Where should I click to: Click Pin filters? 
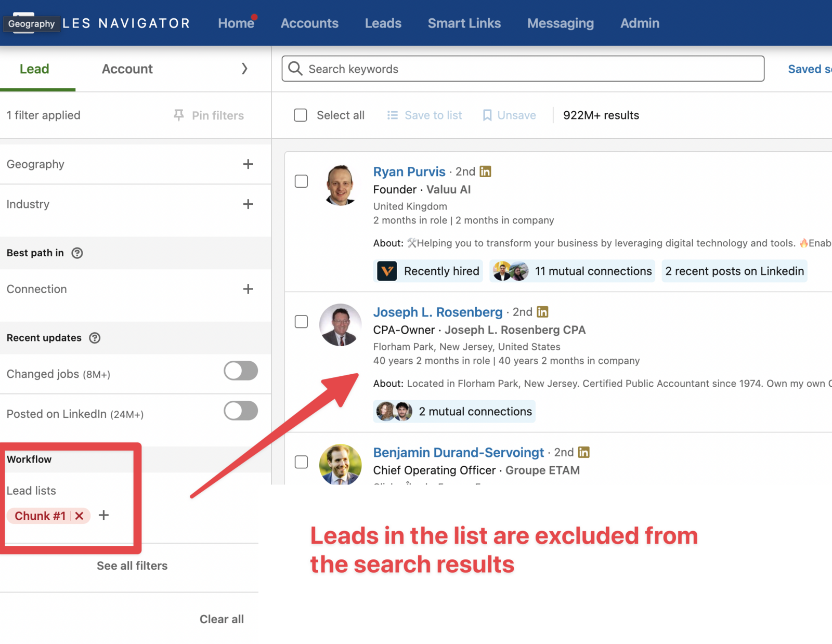point(209,115)
